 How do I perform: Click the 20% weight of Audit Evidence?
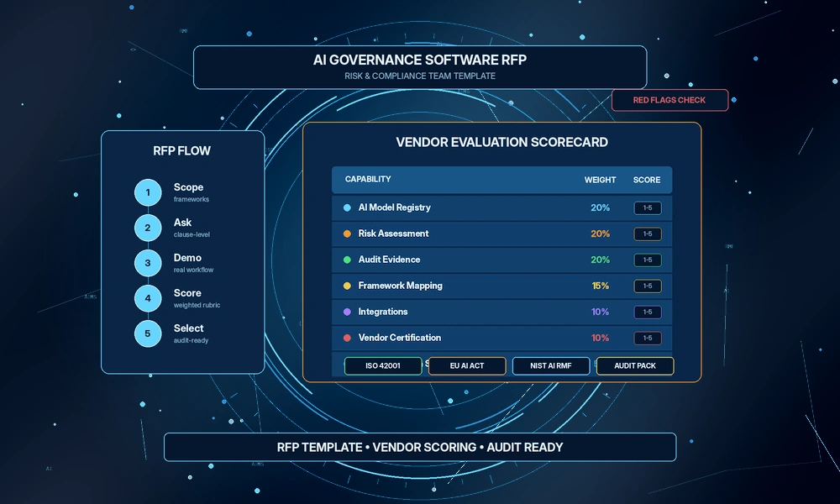pyautogui.click(x=600, y=260)
